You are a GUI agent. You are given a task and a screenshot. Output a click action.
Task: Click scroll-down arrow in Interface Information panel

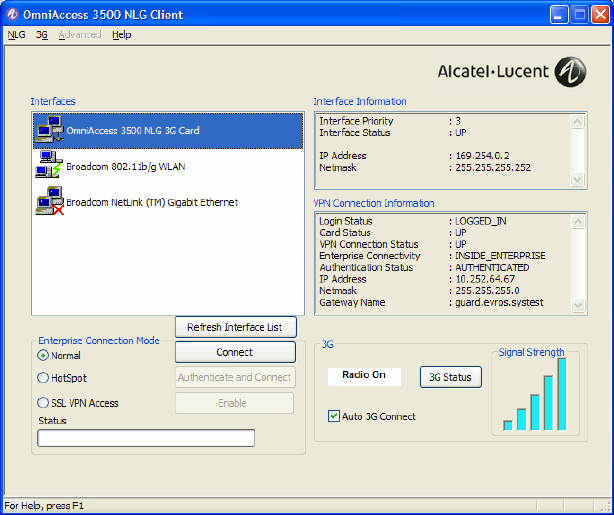tap(577, 179)
